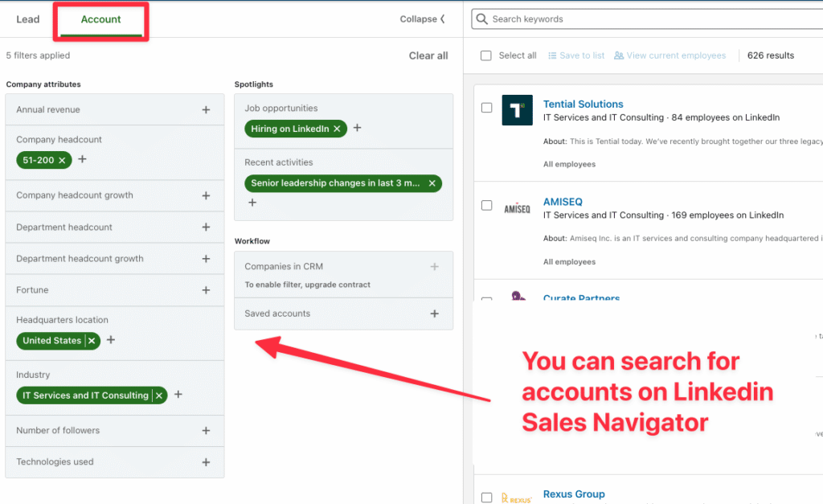823x504 pixels.
Task: Expand the Number of followers filter
Action: [x=206, y=431]
